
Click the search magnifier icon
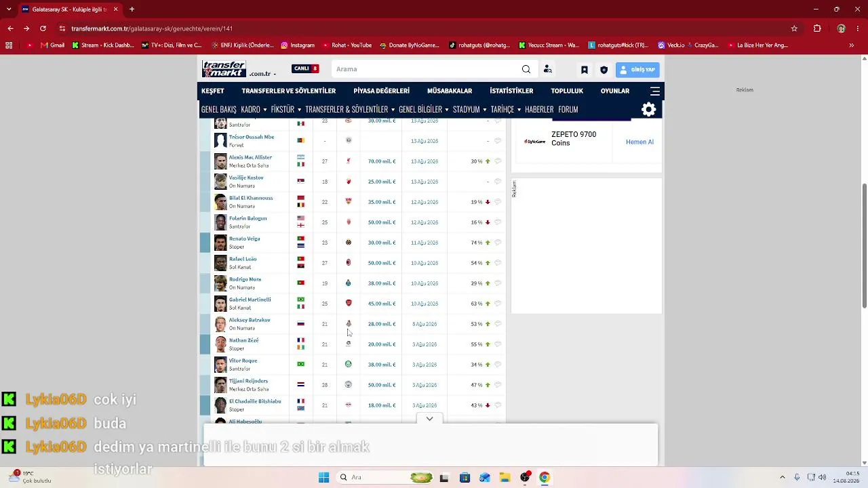point(526,69)
